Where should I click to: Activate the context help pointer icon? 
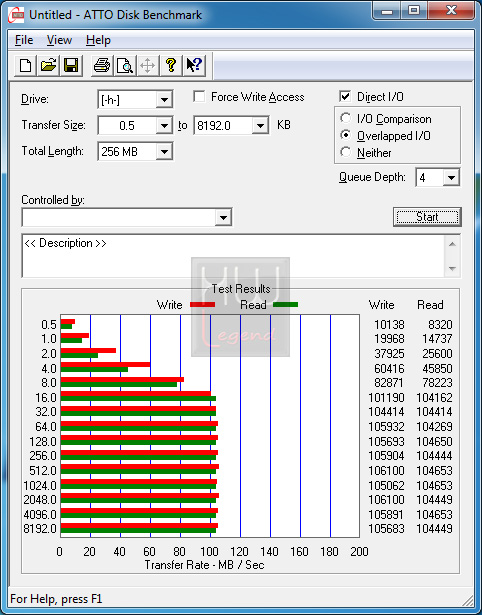pos(194,65)
